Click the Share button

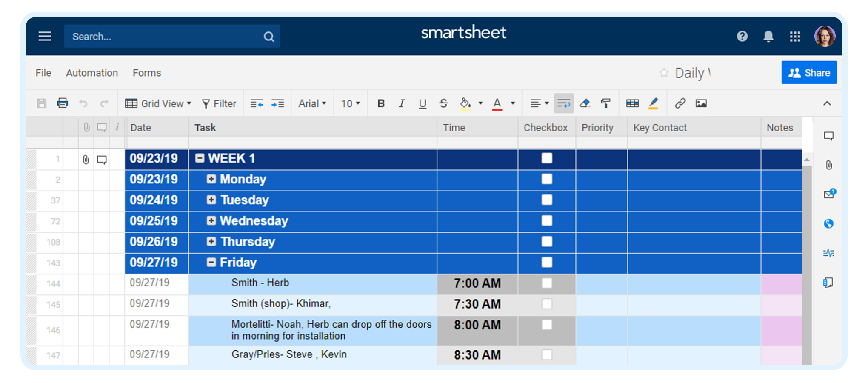click(x=809, y=72)
